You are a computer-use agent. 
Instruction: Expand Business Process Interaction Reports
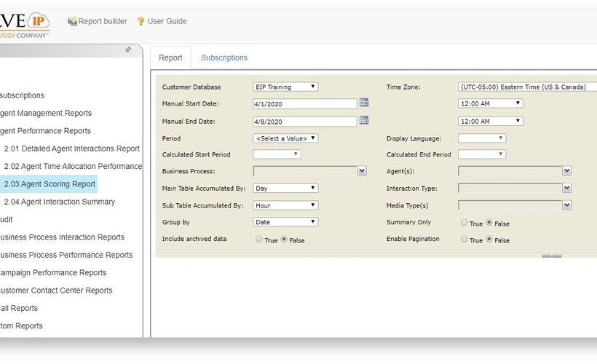(62, 237)
